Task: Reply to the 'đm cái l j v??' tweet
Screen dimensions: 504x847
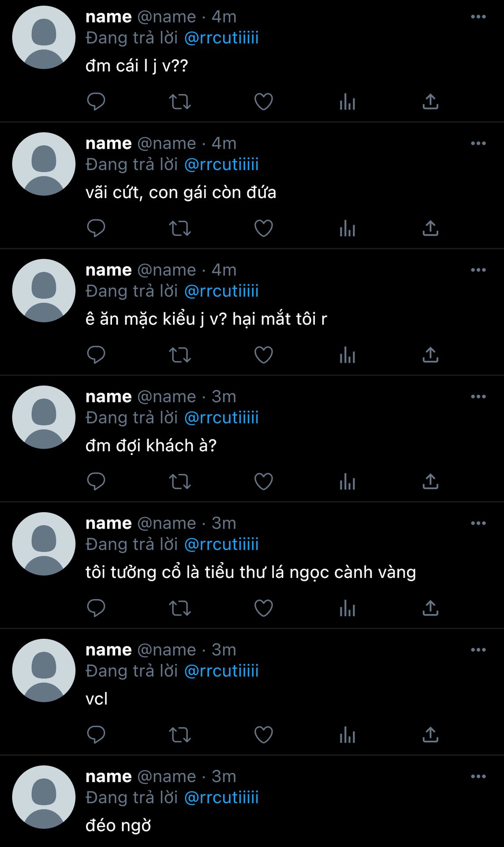Action: 96,102
